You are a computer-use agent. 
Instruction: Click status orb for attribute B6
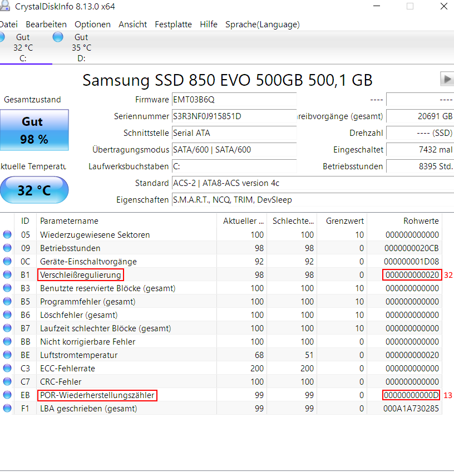tap(7, 315)
